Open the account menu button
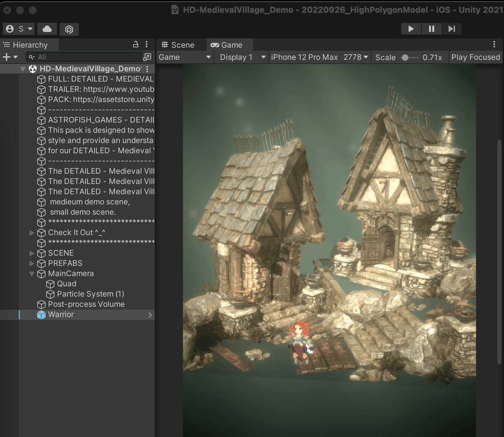Viewport: 504px width, 437px height. click(19, 29)
